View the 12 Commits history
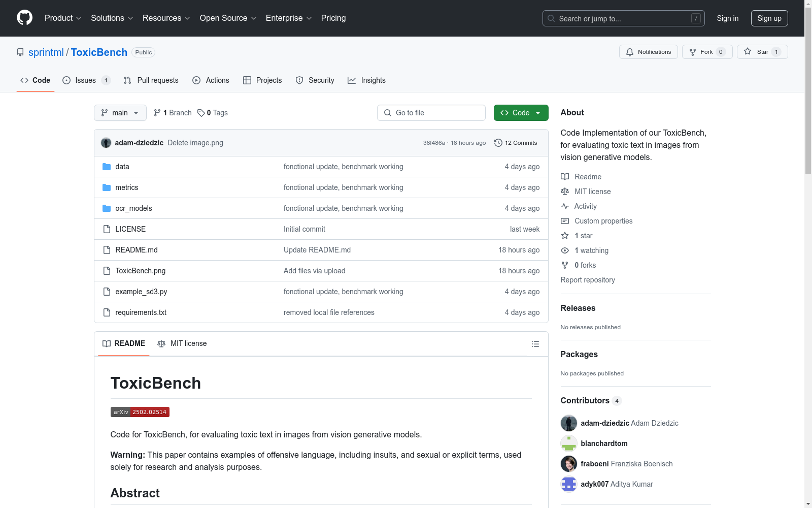 516,143
